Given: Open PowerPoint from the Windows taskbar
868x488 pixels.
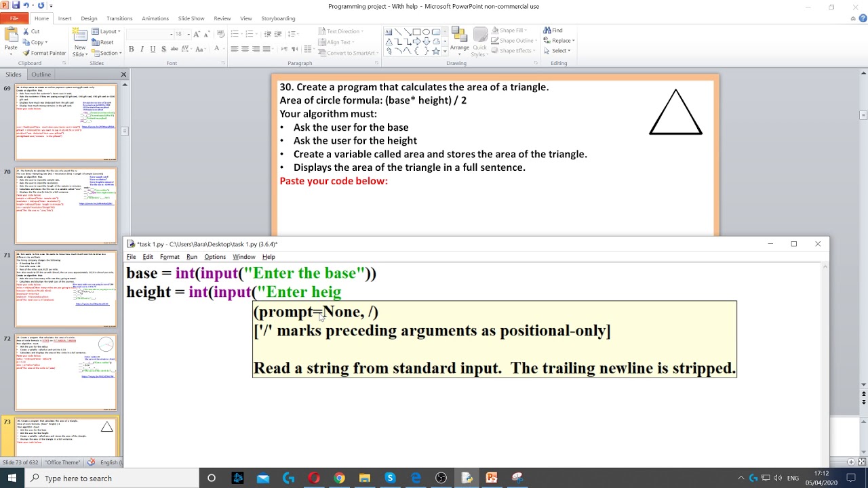Looking at the screenshot, I should point(492,478).
